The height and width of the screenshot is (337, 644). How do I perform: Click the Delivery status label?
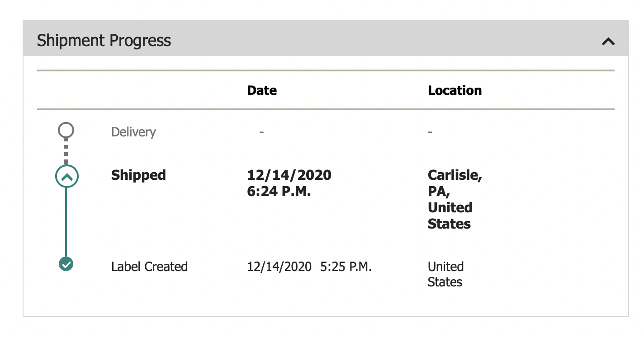tap(133, 132)
